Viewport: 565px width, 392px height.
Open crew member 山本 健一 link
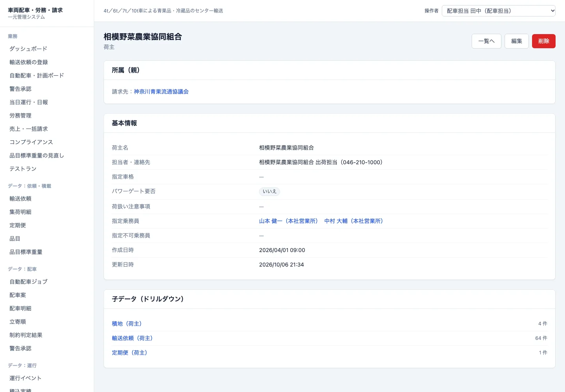pyautogui.click(x=288, y=221)
